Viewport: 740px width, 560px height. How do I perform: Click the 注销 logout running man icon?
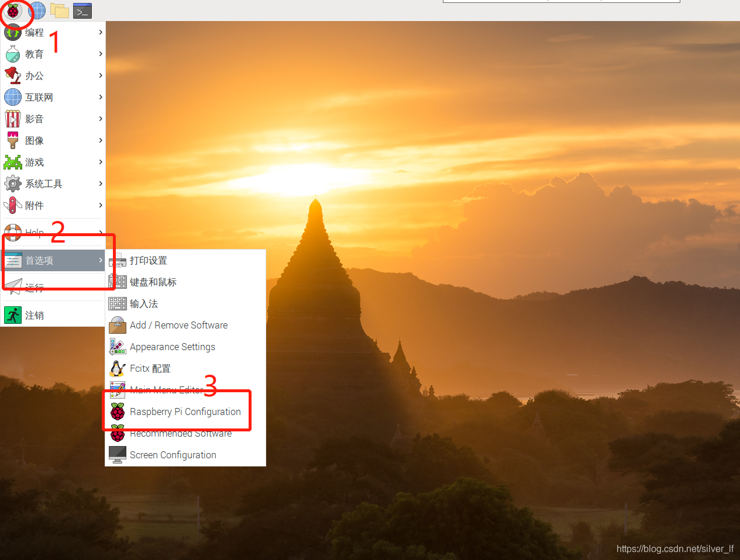coord(13,315)
